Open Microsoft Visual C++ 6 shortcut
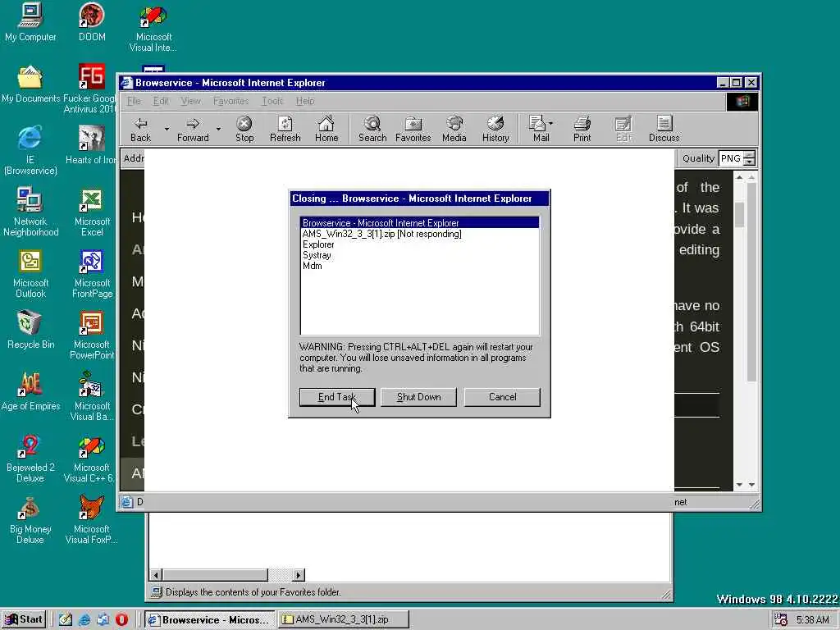 coord(89,459)
